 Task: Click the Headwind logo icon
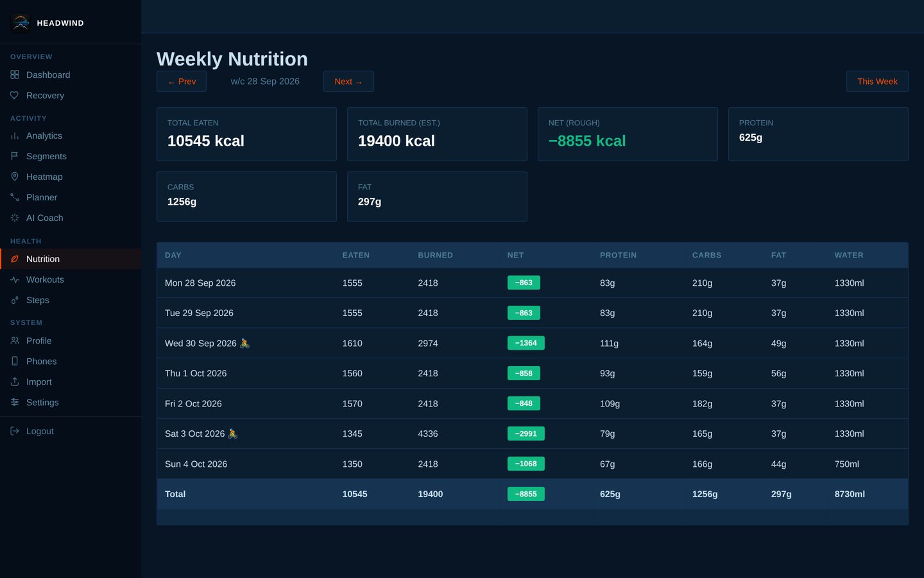[x=21, y=22]
